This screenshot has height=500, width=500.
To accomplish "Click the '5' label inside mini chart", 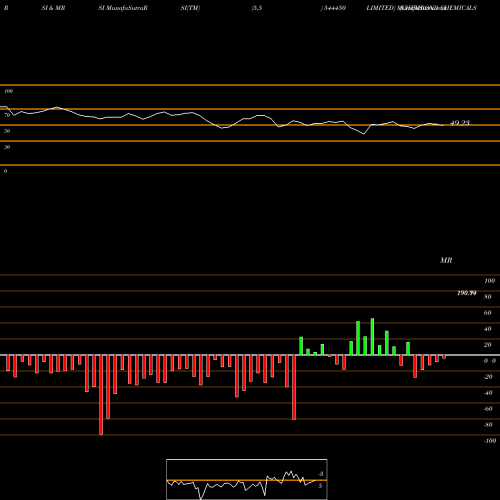I will point(320,486).
